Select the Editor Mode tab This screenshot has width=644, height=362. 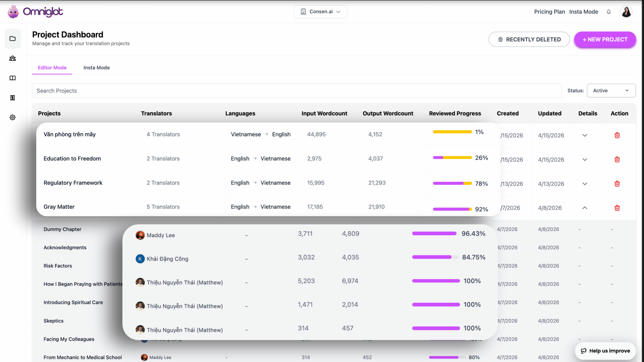[x=52, y=67]
